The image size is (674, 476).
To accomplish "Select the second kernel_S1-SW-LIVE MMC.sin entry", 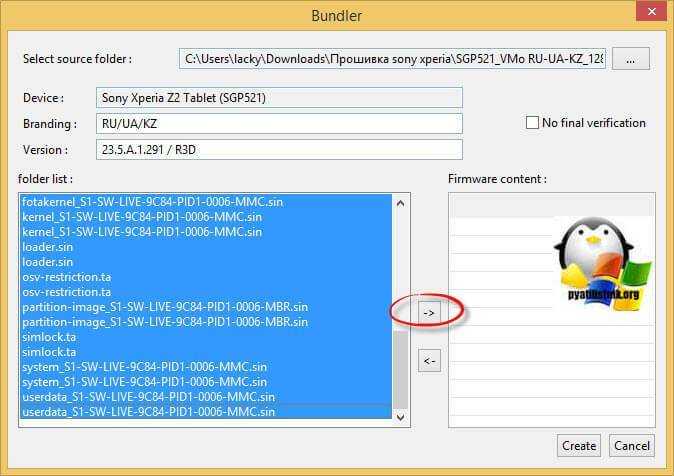I will tap(206, 232).
